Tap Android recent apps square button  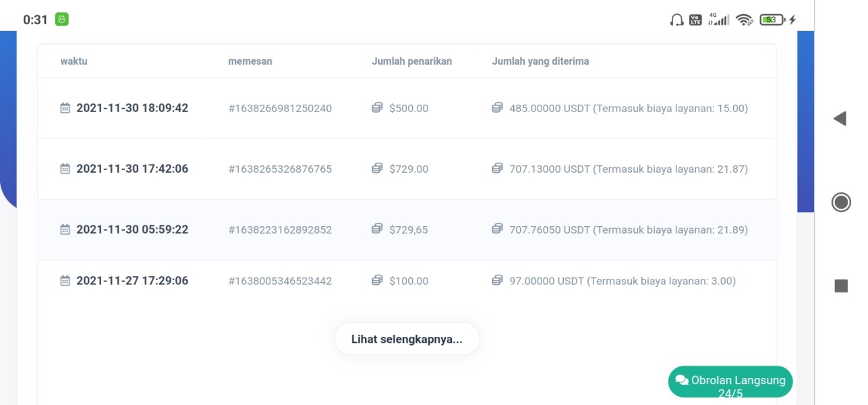pyautogui.click(x=841, y=286)
